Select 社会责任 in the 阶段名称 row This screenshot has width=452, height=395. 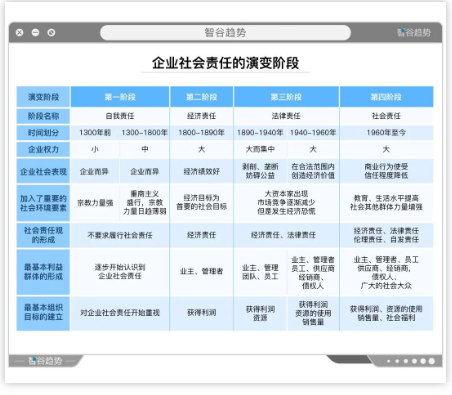pos(386,116)
